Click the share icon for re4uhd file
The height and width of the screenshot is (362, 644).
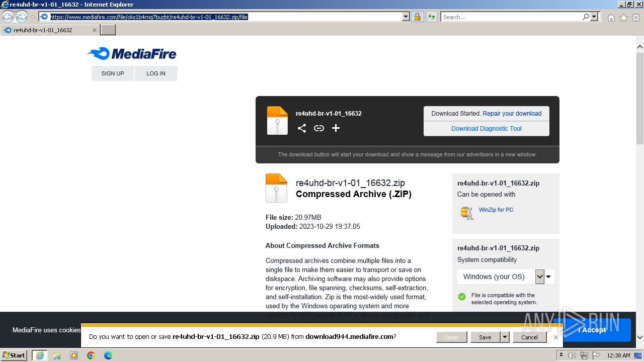tap(302, 128)
